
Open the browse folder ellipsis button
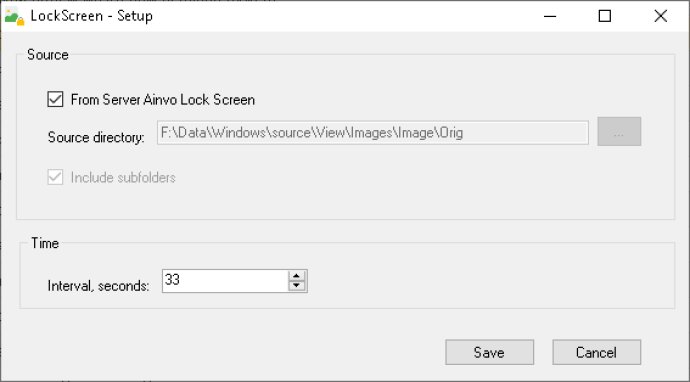click(x=619, y=132)
